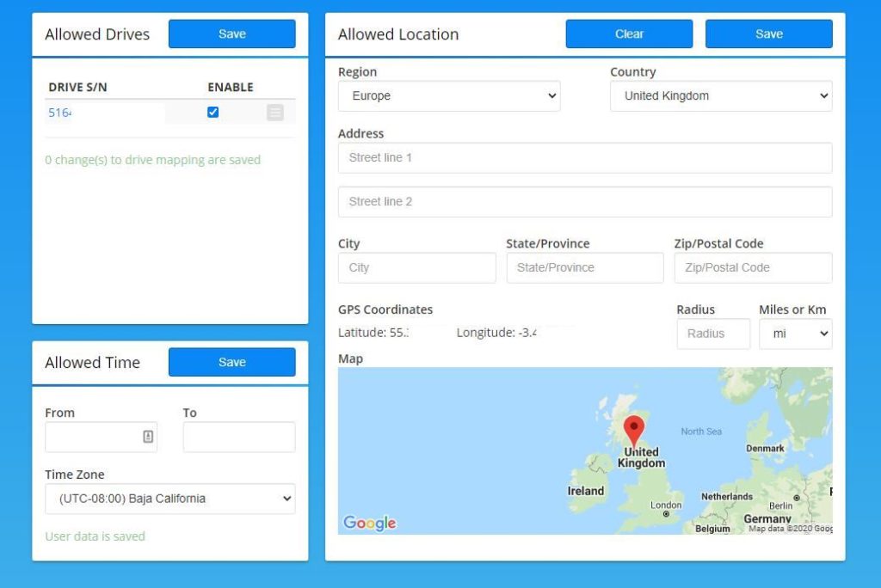The height and width of the screenshot is (588, 881).
Task: Open the drive serial number 516 link
Action: tap(59, 113)
